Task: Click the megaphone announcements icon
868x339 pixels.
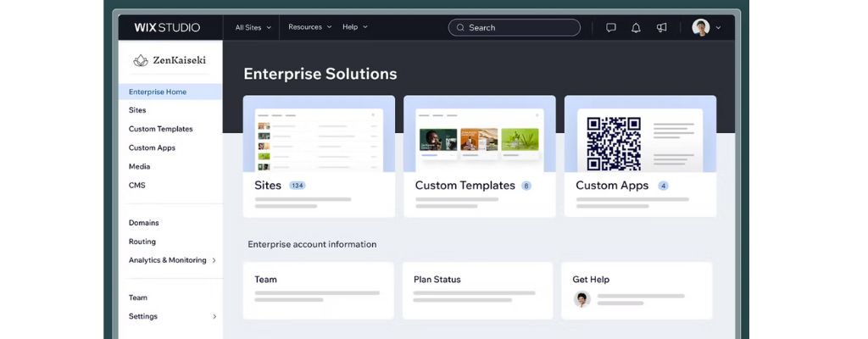Action: click(x=661, y=27)
